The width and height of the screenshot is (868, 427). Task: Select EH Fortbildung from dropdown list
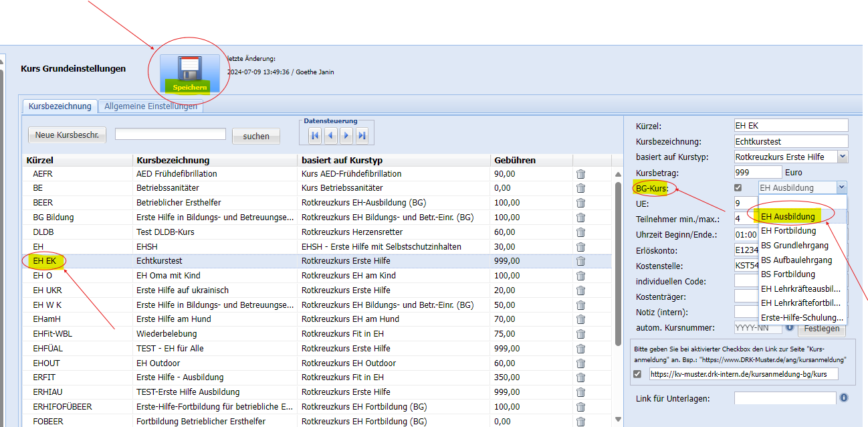(788, 231)
